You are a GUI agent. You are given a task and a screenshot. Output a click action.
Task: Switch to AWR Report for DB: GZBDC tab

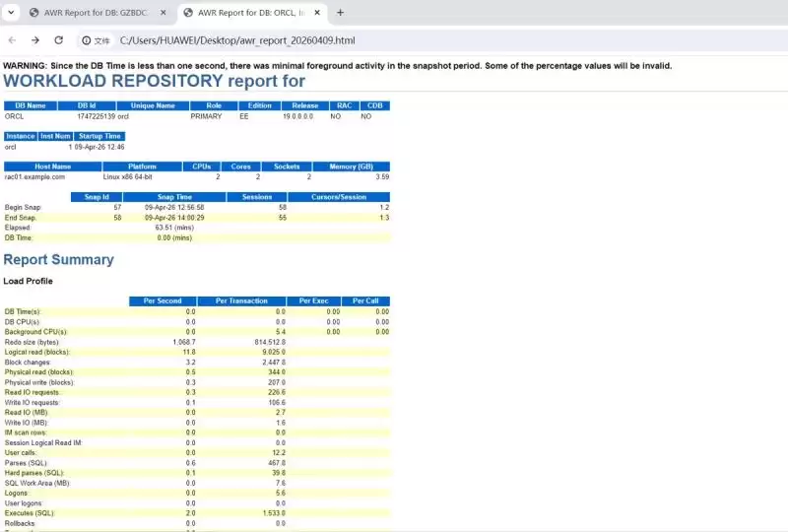pyautogui.click(x=97, y=13)
